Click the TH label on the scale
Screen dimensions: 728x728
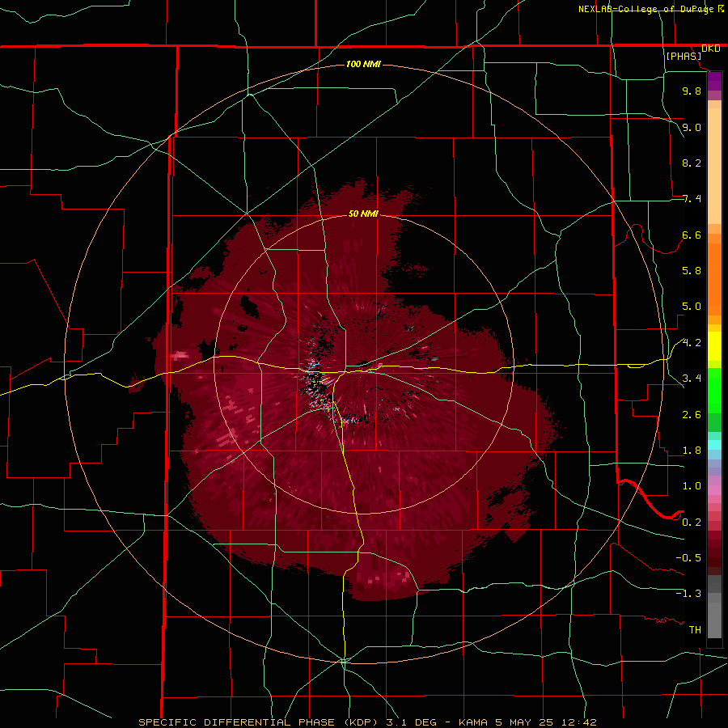(x=695, y=630)
